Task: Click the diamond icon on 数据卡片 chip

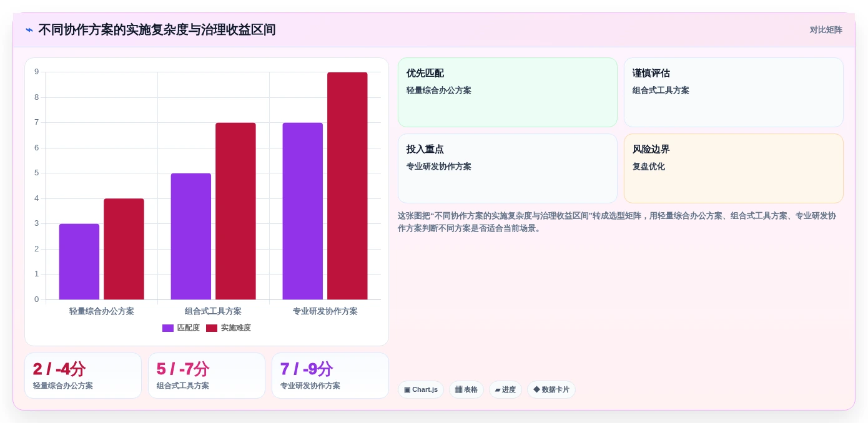Action: (536, 390)
